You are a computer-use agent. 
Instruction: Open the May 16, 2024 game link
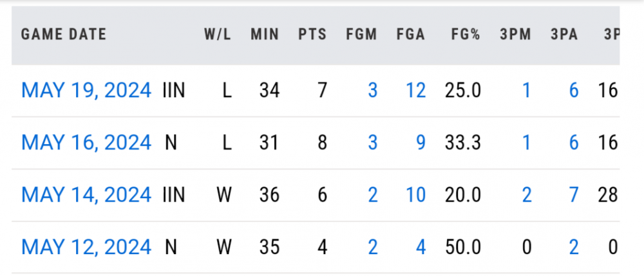coord(86,142)
